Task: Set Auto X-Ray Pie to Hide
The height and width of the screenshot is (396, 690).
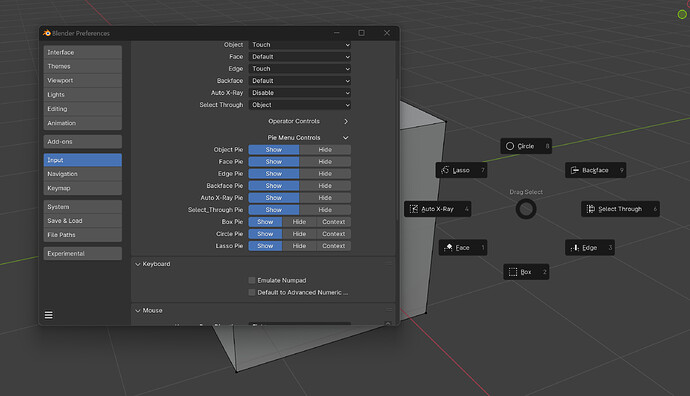Action: tap(325, 198)
